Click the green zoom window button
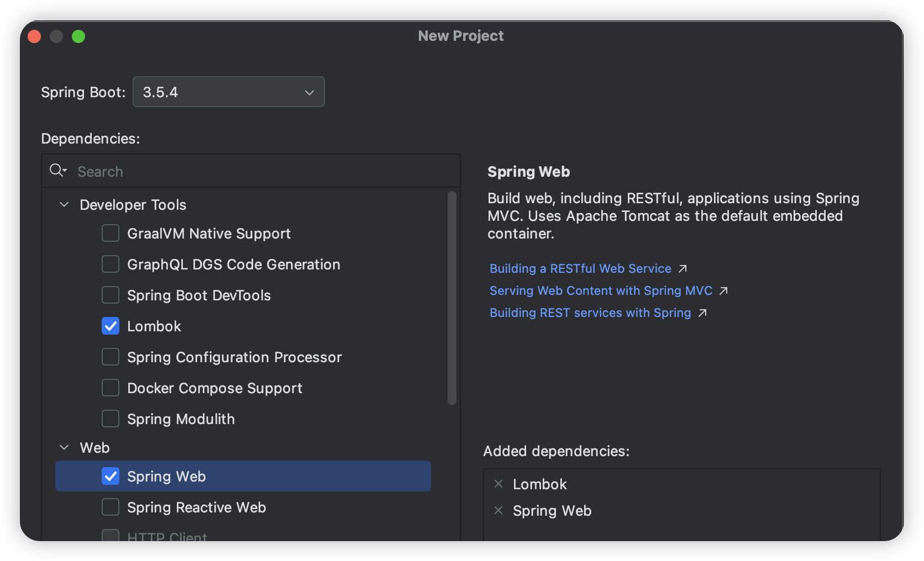The height and width of the screenshot is (561, 924). 78,36
